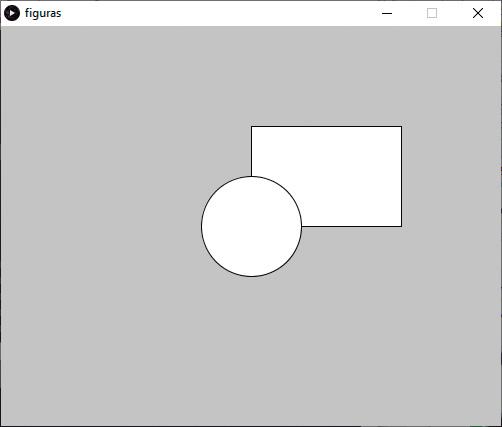Minimize the figuras sketch window

click(x=387, y=13)
